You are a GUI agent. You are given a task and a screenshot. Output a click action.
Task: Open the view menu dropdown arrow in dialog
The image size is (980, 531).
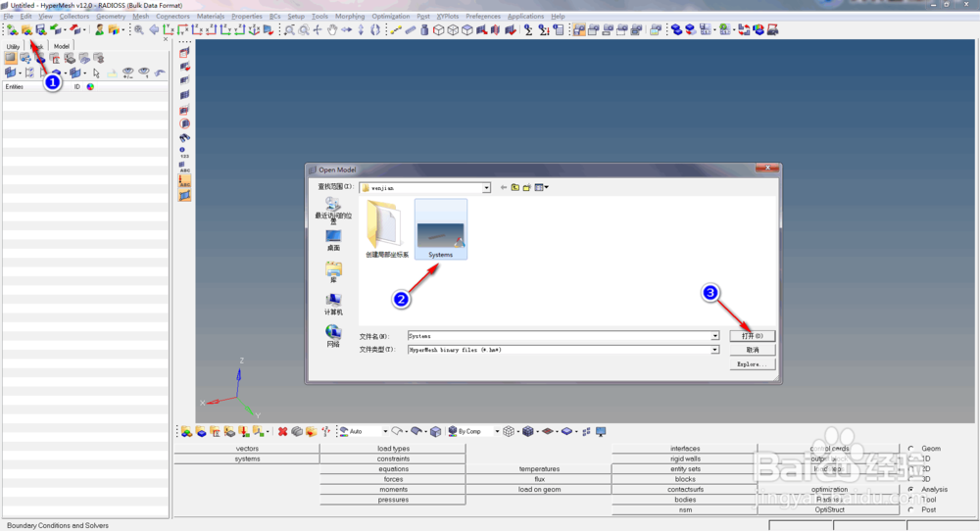[546, 187]
